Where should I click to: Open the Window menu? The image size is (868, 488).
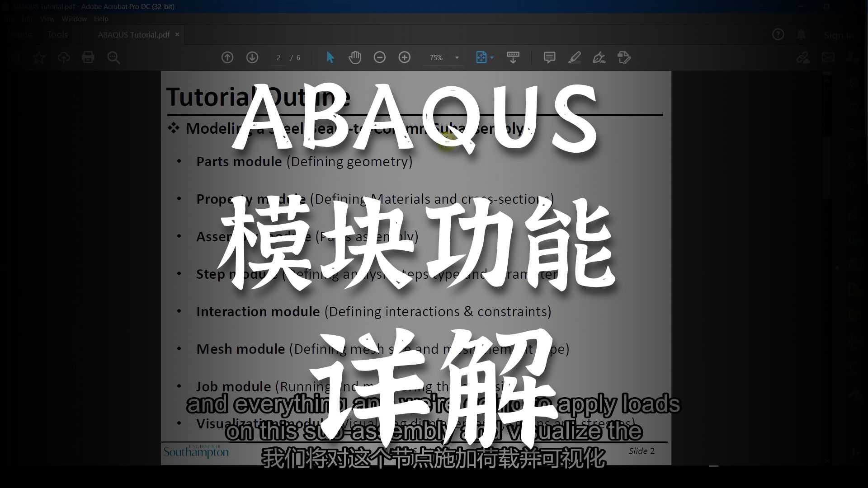(74, 19)
